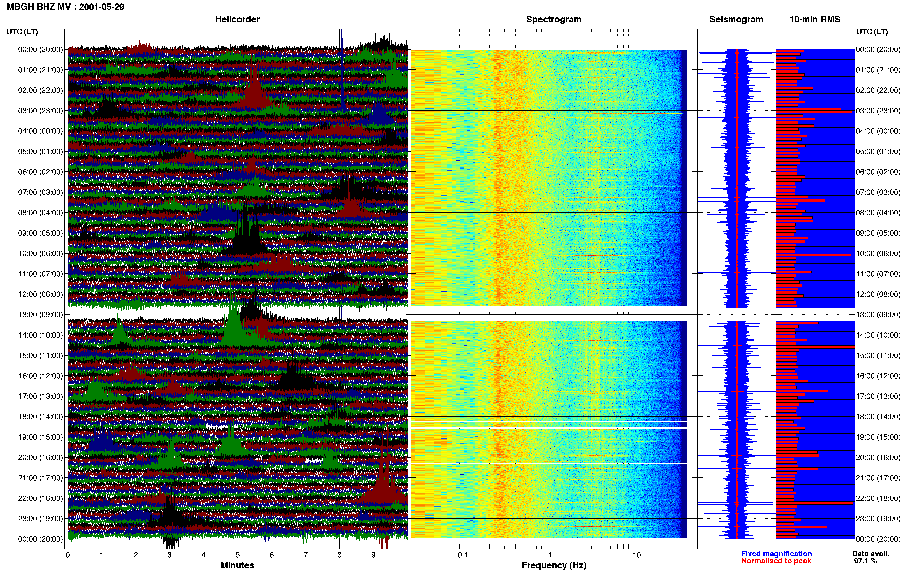
Task: Click "17:00 (13:00)" on the RMS-side time axis
Action: (x=878, y=396)
